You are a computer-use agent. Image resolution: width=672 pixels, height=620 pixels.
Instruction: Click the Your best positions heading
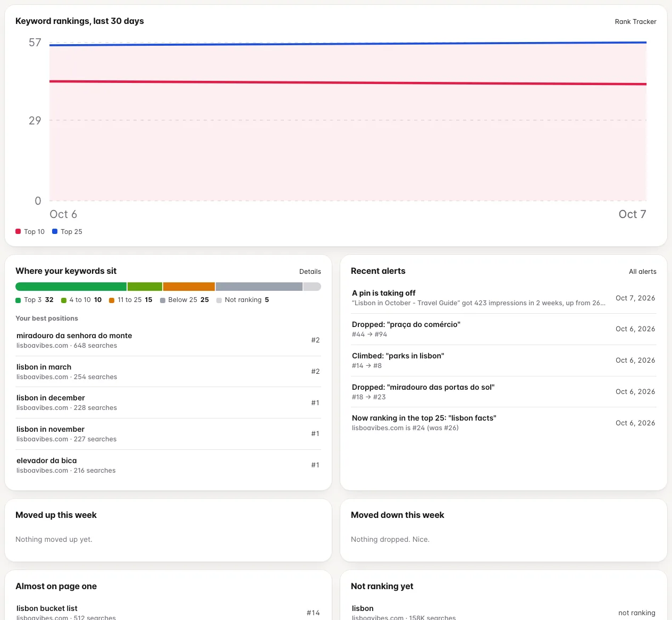(47, 319)
